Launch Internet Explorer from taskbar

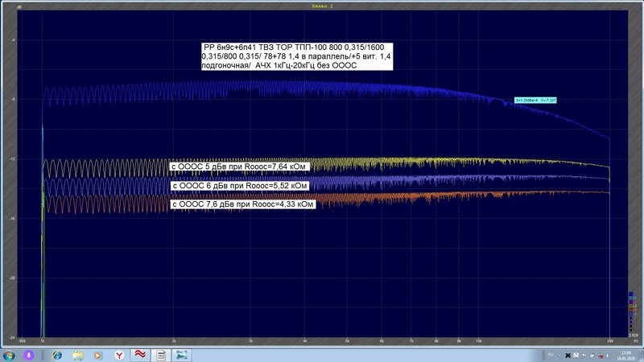click(x=57, y=355)
